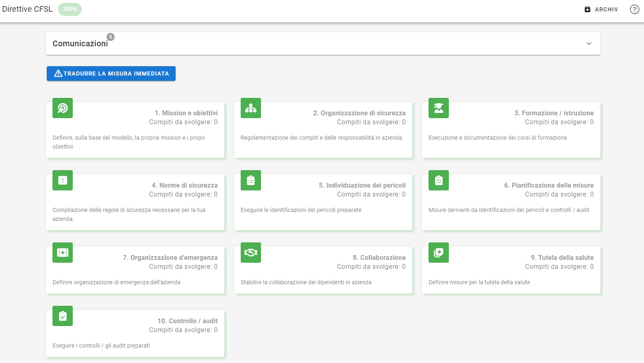Click the Direttive CFSL page title
644x363 pixels.
click(x=27, y=9)
